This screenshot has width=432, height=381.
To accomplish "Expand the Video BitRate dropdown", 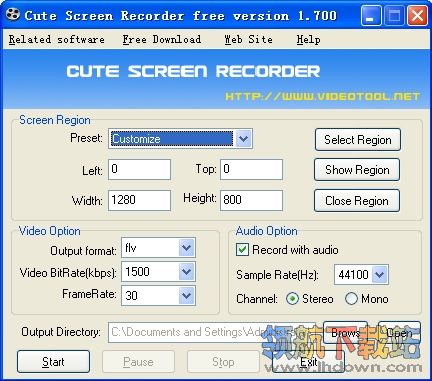I will point(186,272).
